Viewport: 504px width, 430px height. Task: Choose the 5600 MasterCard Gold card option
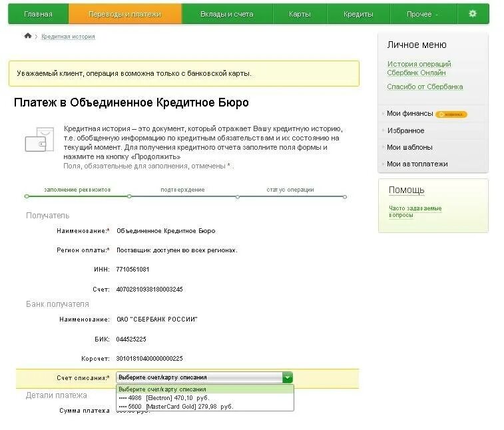(205, 407)
